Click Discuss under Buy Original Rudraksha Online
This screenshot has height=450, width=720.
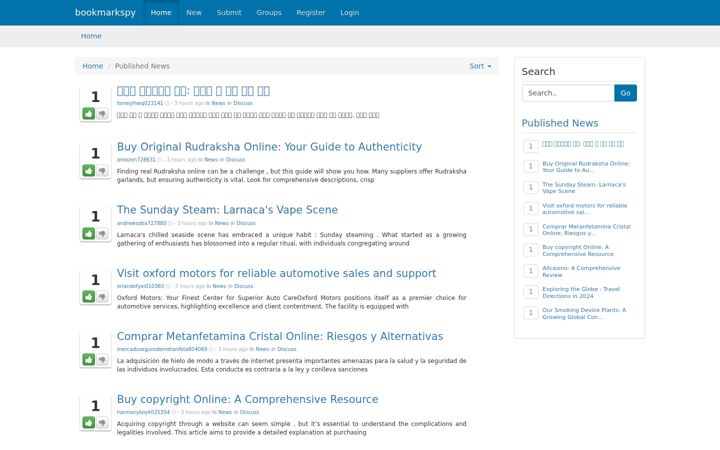[236, 160]
